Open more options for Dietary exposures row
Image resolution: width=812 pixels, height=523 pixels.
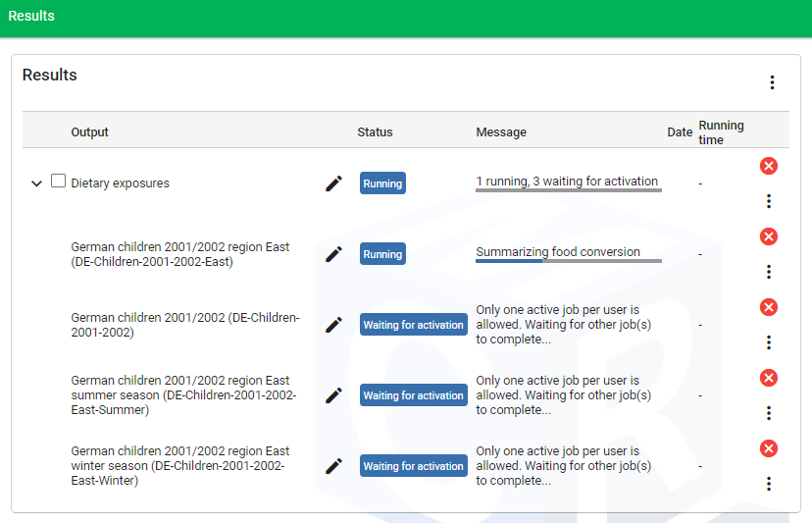[x=769, y=201]
